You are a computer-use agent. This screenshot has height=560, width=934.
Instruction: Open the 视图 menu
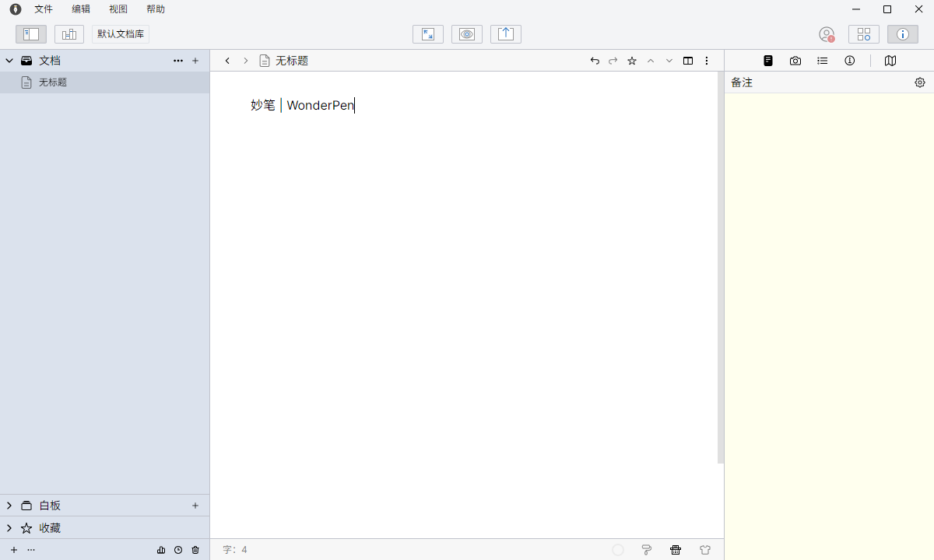(118, 9)
